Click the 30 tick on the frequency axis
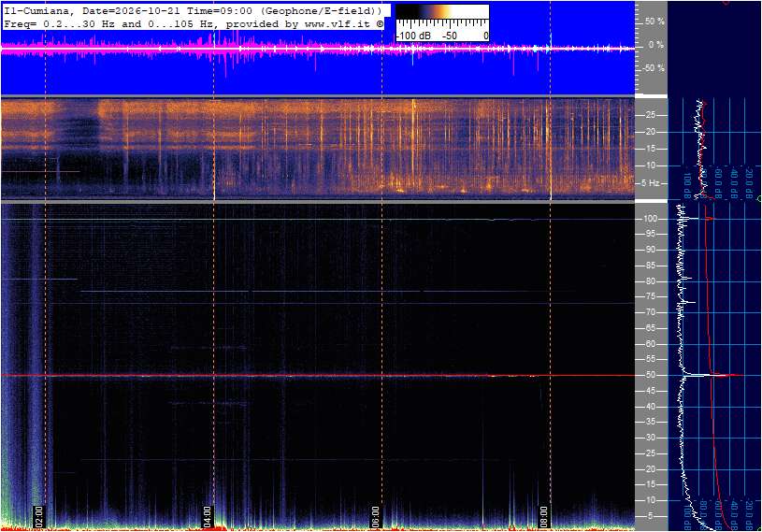The width and height of the screenshot is (762, 532). [x=650, y=438]
